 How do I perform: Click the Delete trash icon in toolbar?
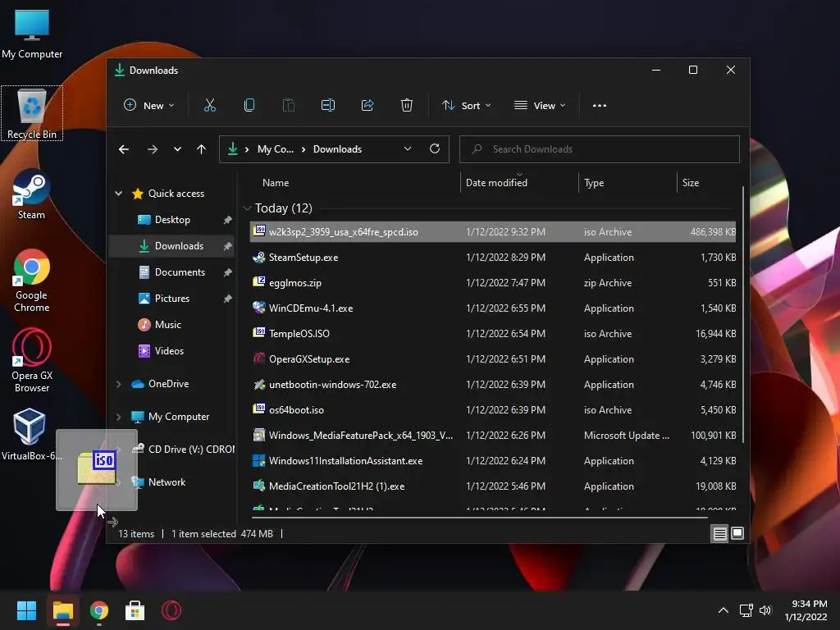pos(407,106)
